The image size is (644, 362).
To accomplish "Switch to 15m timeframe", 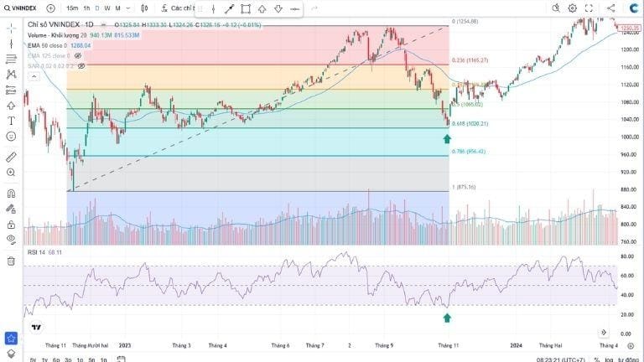I will click(72, 8).
